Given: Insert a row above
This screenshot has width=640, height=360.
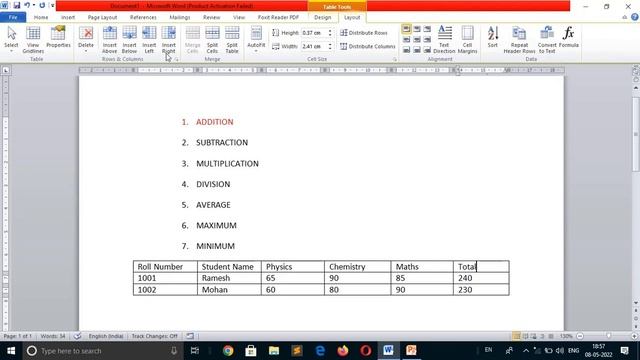Looking at the screenshot, I should 109,39.
